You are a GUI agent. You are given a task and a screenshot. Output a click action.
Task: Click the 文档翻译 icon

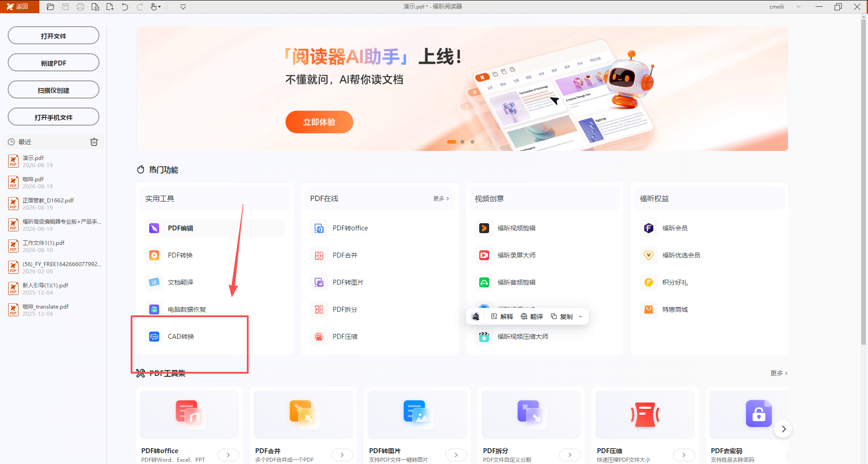click(154, 282)
